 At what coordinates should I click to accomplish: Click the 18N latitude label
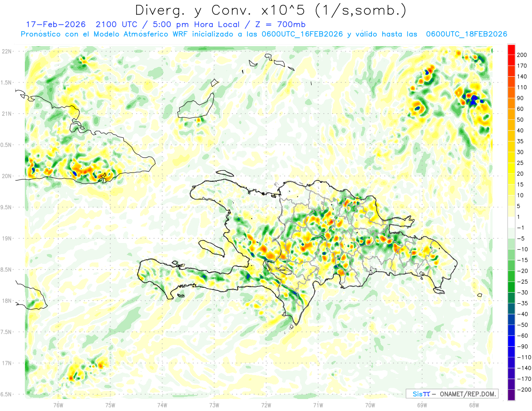[x=7, y=301]
